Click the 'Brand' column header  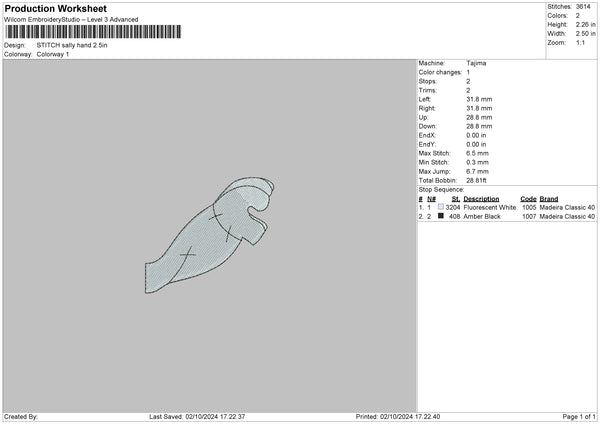[549, 199]
